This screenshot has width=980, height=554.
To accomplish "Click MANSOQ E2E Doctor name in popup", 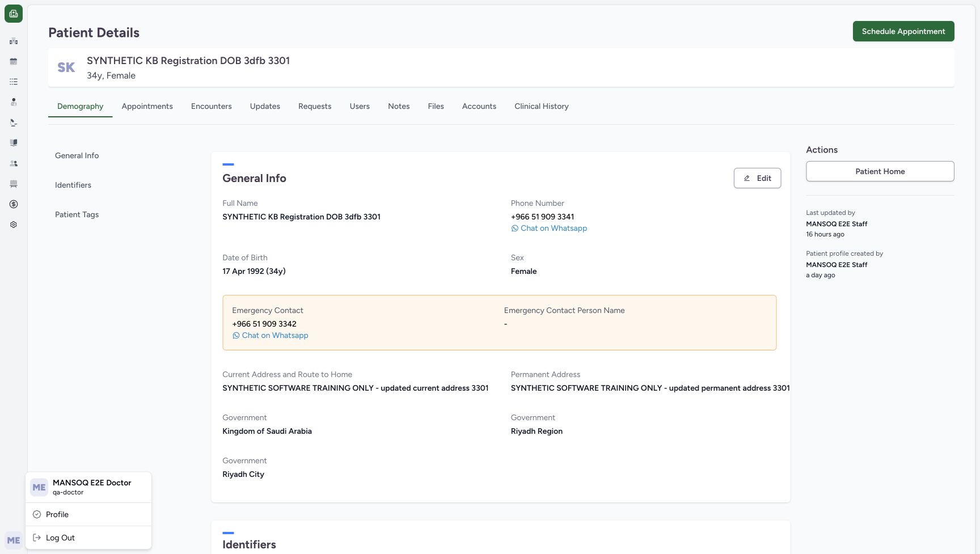I will coord(92,483).
